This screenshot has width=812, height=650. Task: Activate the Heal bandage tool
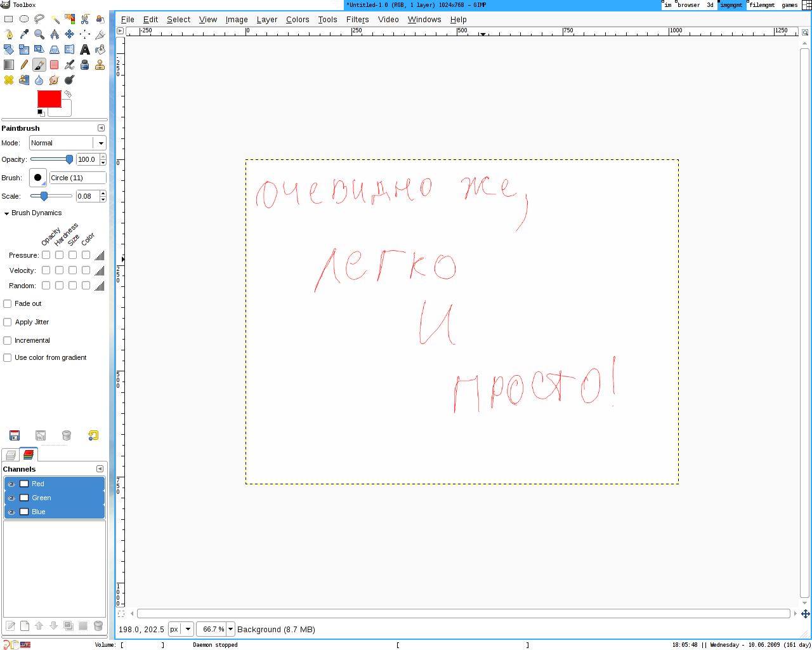point(8,80)
